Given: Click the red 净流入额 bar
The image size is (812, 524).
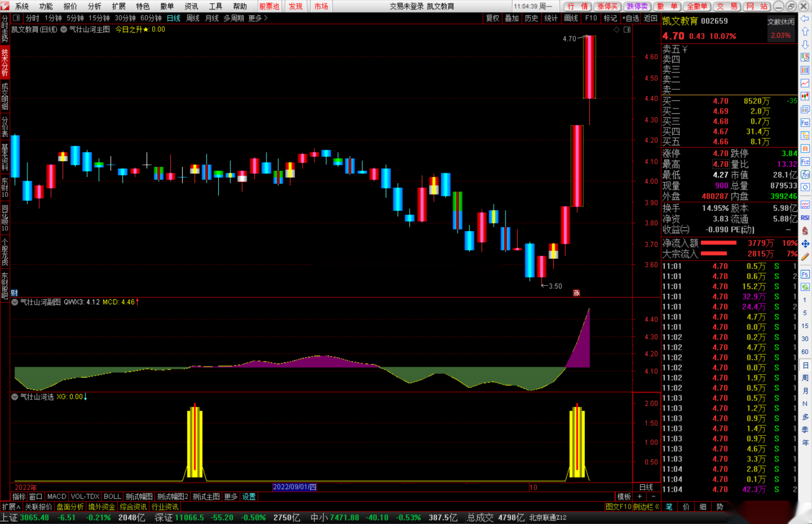Looking at the screenshot, I should pos(718,243).
